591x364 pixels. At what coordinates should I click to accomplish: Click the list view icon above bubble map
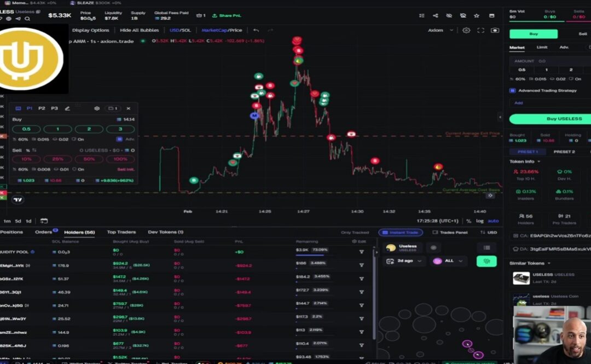click(486, 248)
